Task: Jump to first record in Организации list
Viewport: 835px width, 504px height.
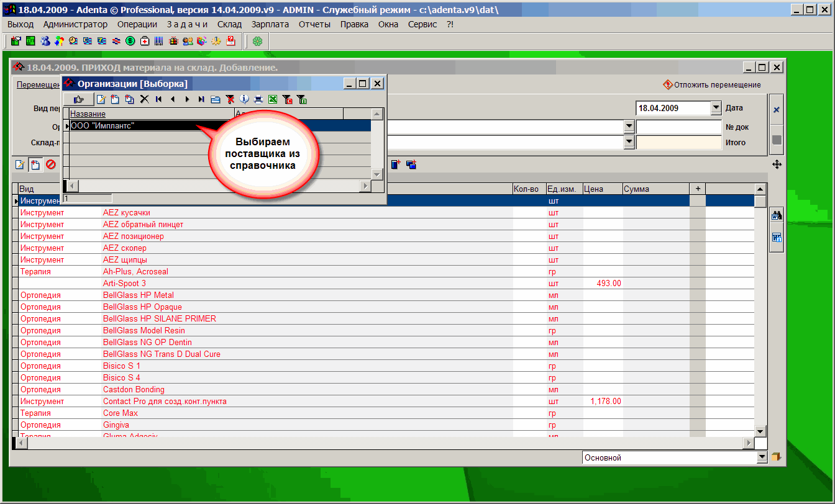Action: pyautogui.click(x=159, y=99)
